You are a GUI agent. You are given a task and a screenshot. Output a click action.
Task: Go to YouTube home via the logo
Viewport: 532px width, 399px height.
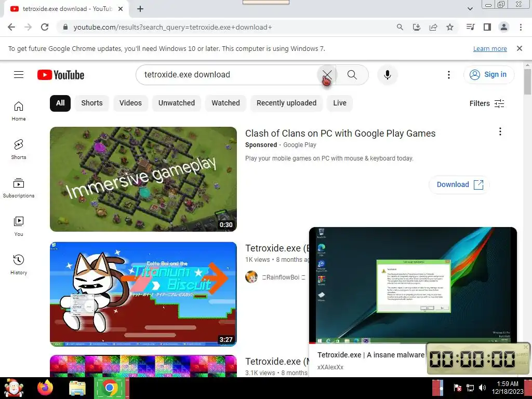pyautogui.click(x=61, y=75)
